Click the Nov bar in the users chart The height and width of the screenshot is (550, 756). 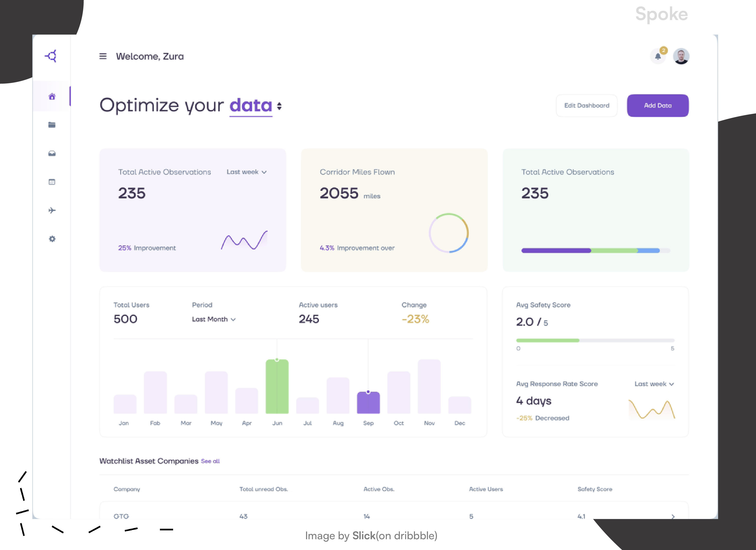point(429,387)
